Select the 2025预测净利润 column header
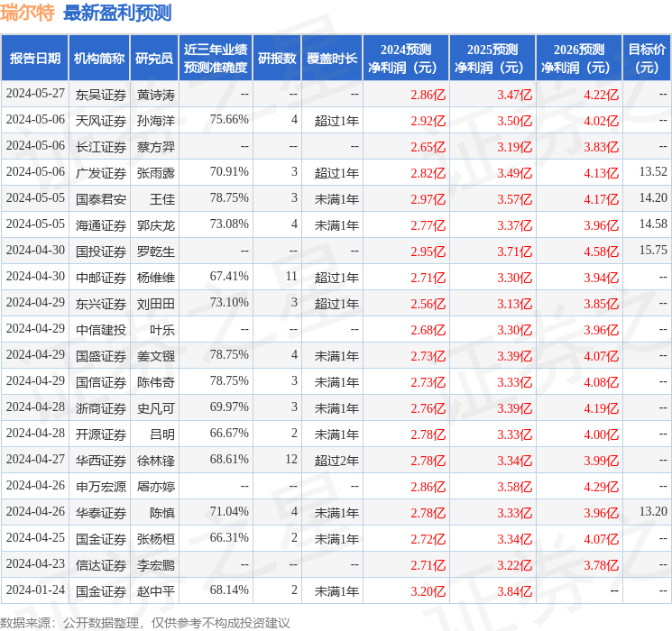The image size is (672, 631). coord(492,59)
